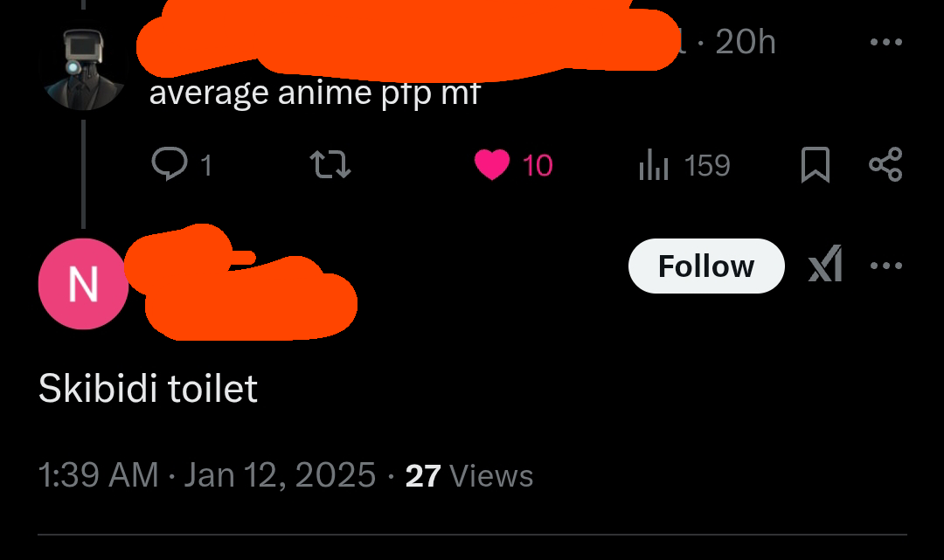Share the tweet using the share icon
The image size is (944, 560).
(885, 164)
